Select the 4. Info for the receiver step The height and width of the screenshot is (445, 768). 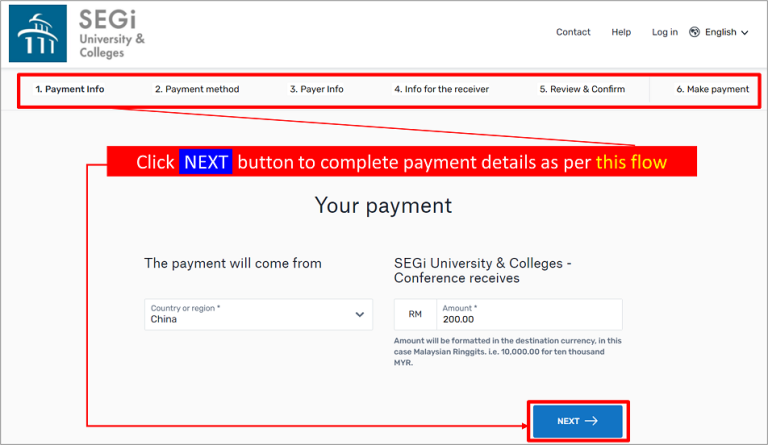pyautogui.click(x=441, y=89)
